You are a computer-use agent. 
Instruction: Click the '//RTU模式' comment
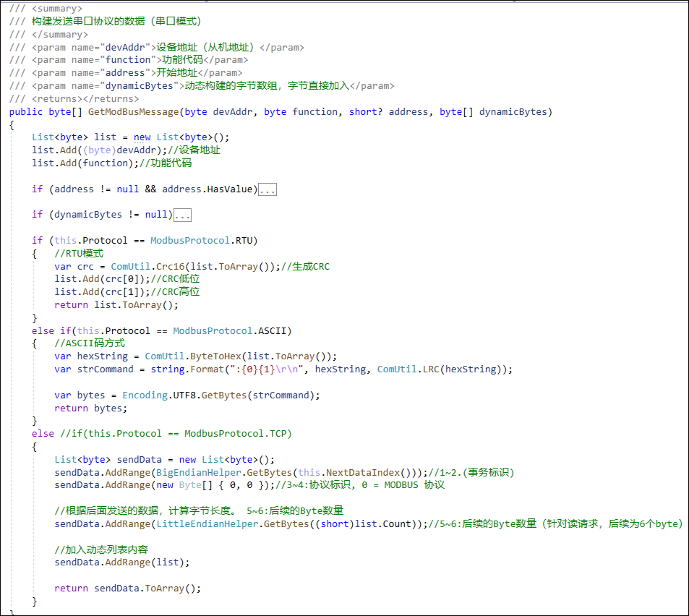79,254
